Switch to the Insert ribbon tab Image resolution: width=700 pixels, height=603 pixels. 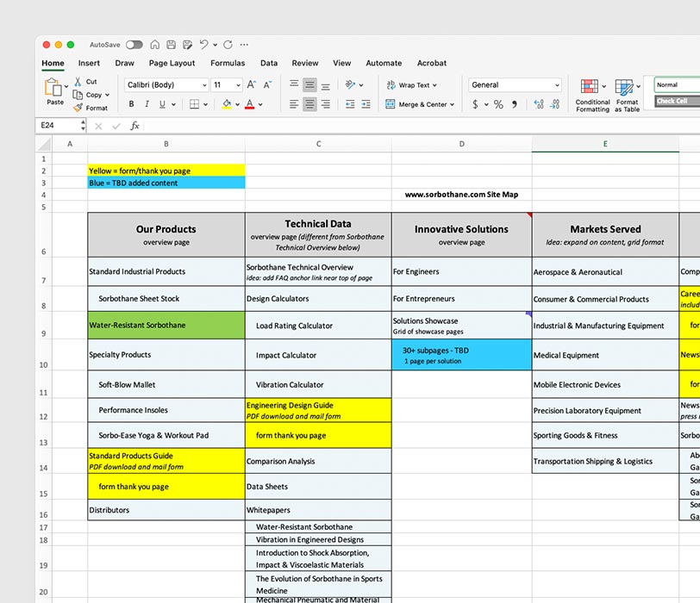coord(89,63)
